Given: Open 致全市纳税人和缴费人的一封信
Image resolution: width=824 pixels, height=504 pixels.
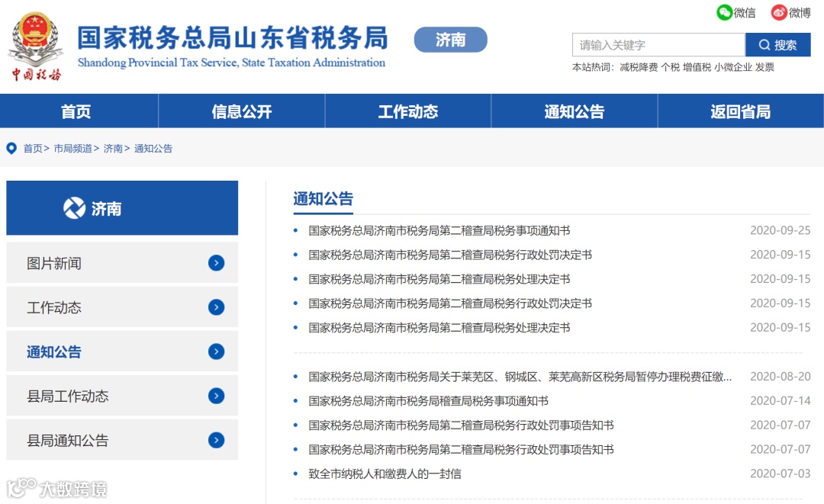Looking at the screenshot, I should [x=385, y=474].
